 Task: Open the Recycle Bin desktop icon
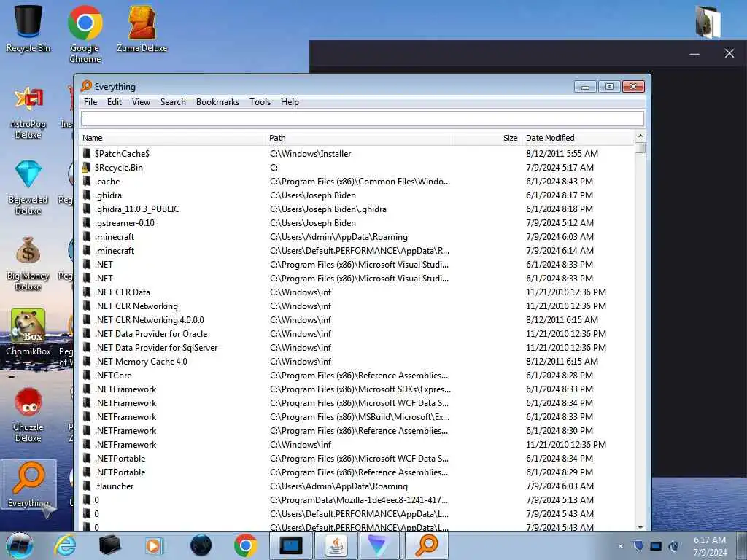coord(28,29)
